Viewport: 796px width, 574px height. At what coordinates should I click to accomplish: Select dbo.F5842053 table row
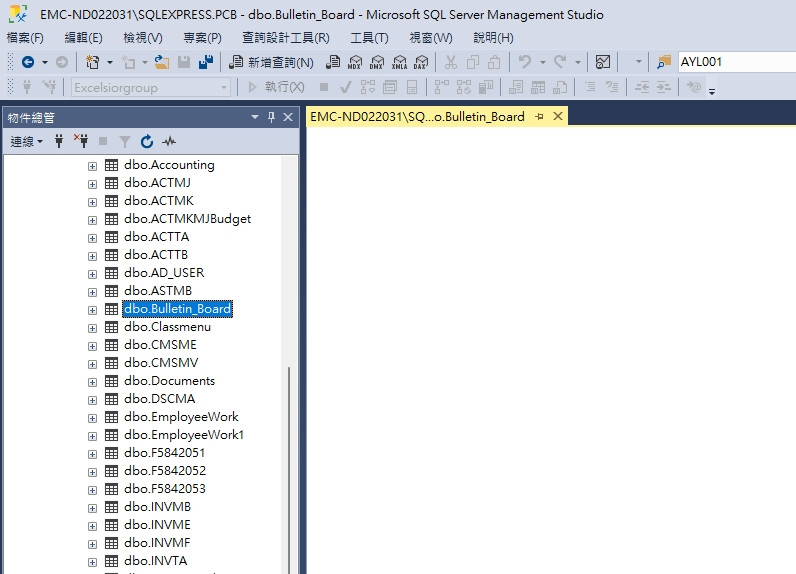165,489
